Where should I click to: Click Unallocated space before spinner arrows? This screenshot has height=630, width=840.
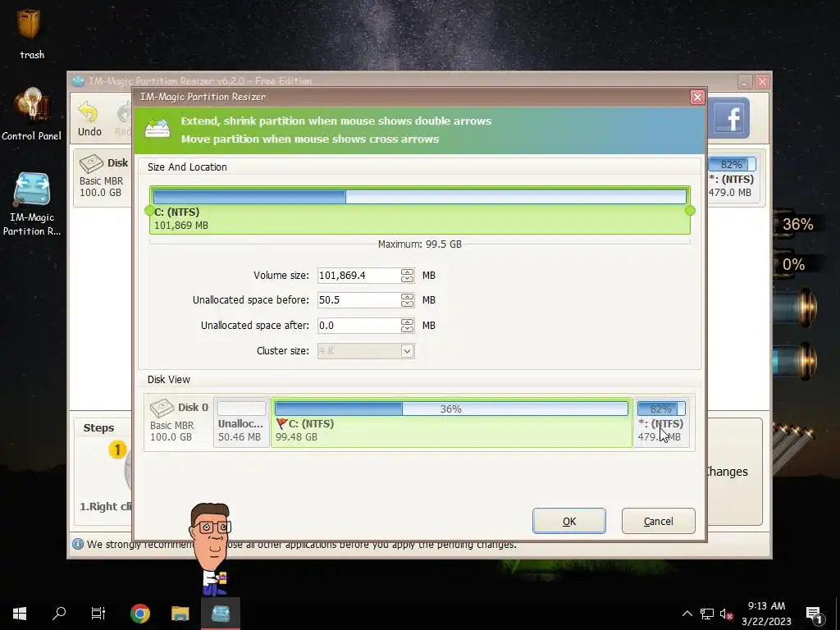click(407, 300)
